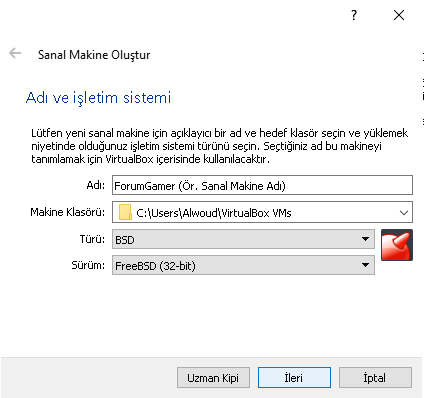The width and height of the screenshot is (424, 398).
Task: Click the 'Sanal Makine Oluştur' title text
Action: 94,55
